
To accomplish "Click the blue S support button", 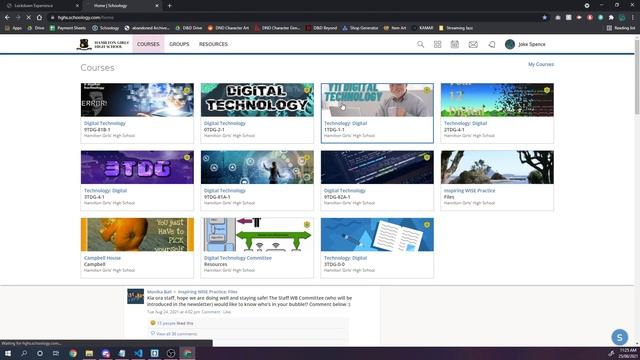I will tap(620, 337).
